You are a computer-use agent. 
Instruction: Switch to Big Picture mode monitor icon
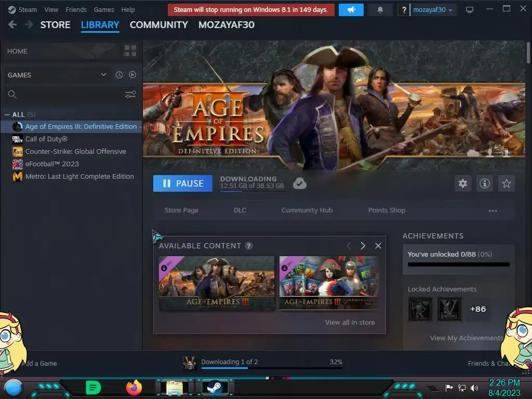point(470,10)
